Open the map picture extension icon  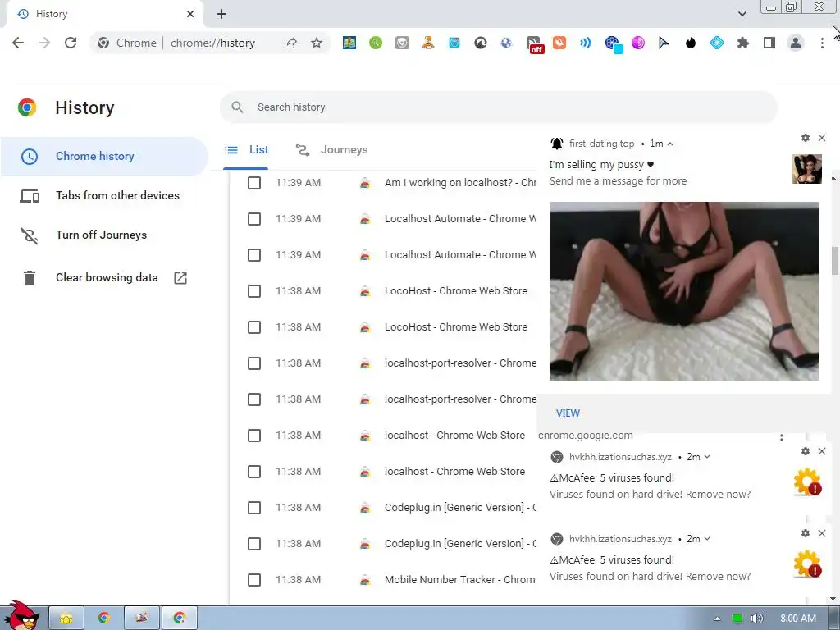coord(349,43)
